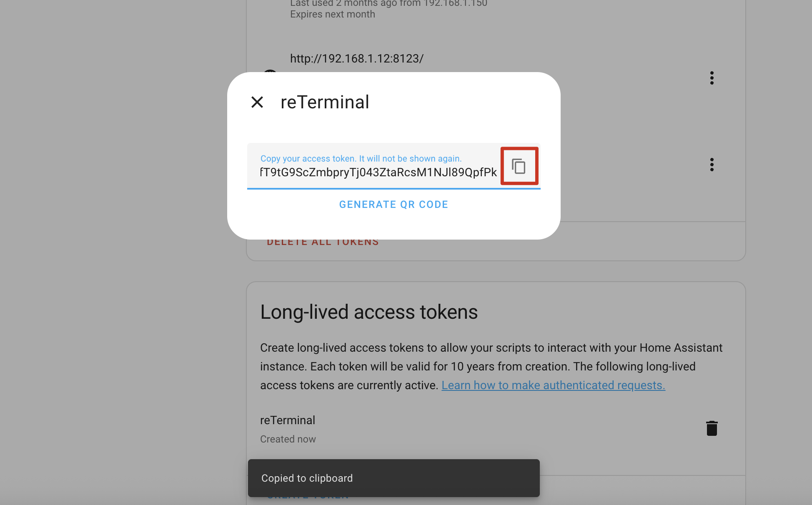812x505 pixels.
Task: Generate QR code for the token
Action: pos(393,205)
